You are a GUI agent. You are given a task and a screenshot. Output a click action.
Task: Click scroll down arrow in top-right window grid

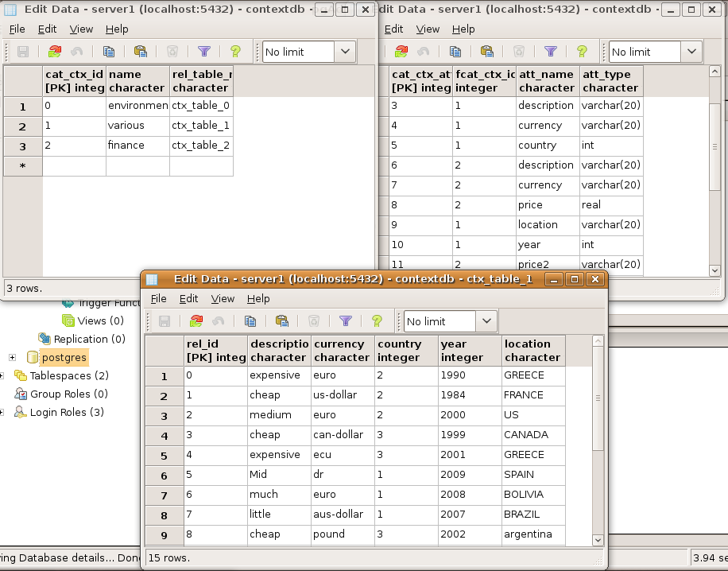coord(714,270)
